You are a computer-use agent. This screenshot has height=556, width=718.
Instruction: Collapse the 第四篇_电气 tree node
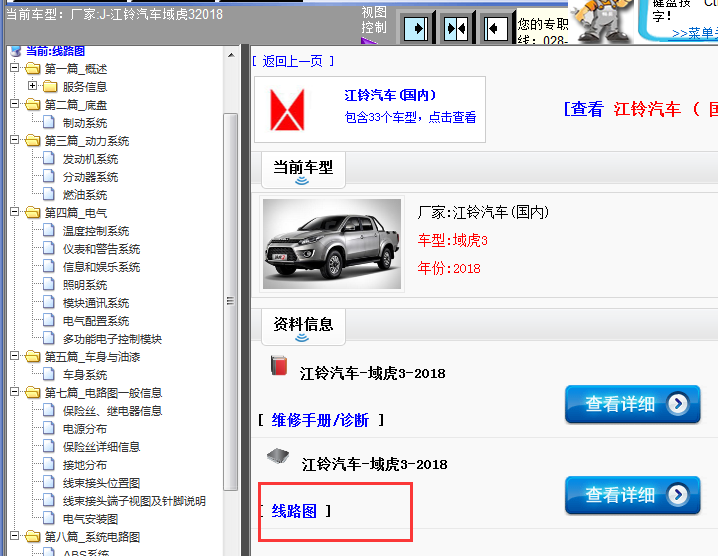pyautogui.click(x=15, y=212)
